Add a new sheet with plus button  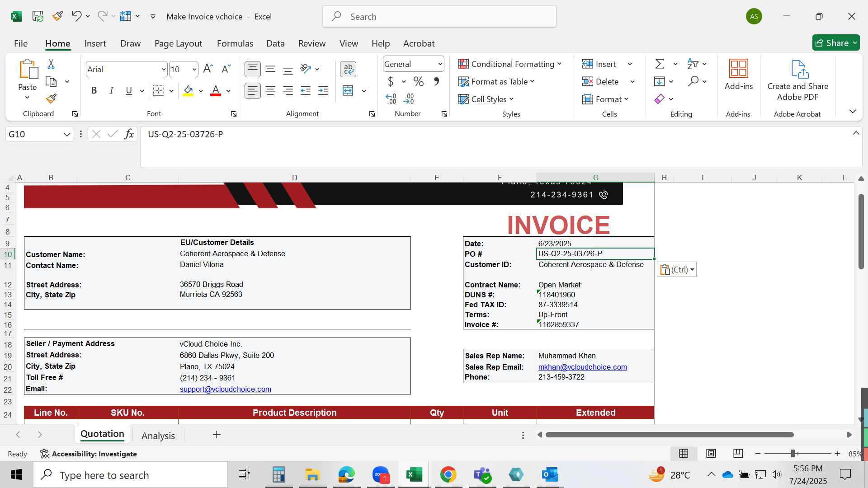[x=217, y=435]
